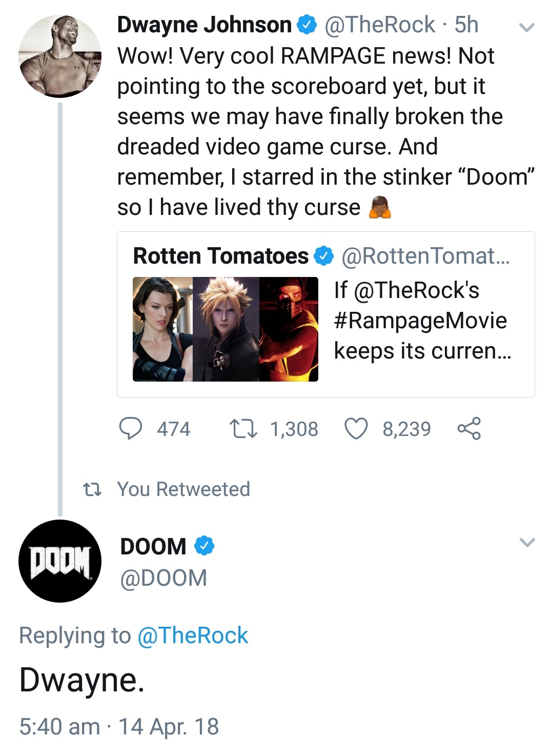Image resolution: width=552 pixels, height=756 pixels.
Task: Like the tweet with heart icon
Action: (x=356, y=429)
